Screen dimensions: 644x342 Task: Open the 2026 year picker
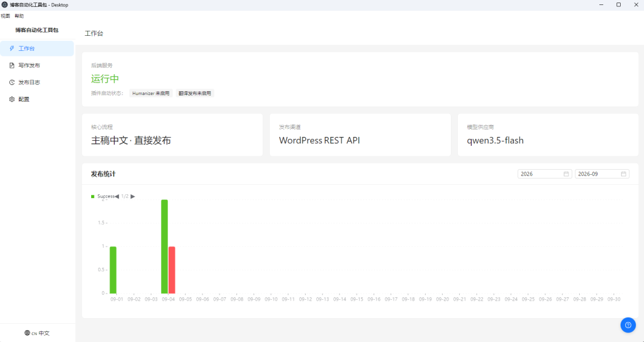coord(545,174)
